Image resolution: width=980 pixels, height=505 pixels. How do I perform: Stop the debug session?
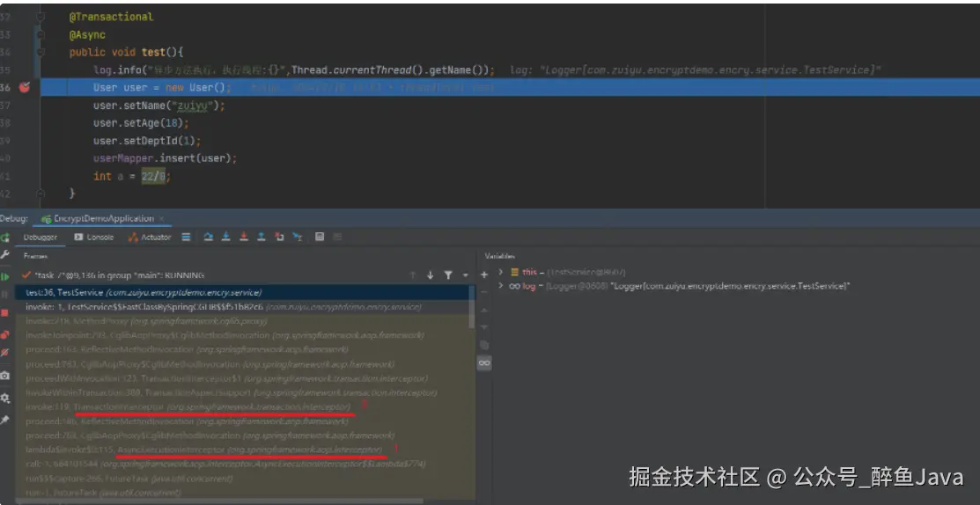pyautogui.click(x=5, y=312)
